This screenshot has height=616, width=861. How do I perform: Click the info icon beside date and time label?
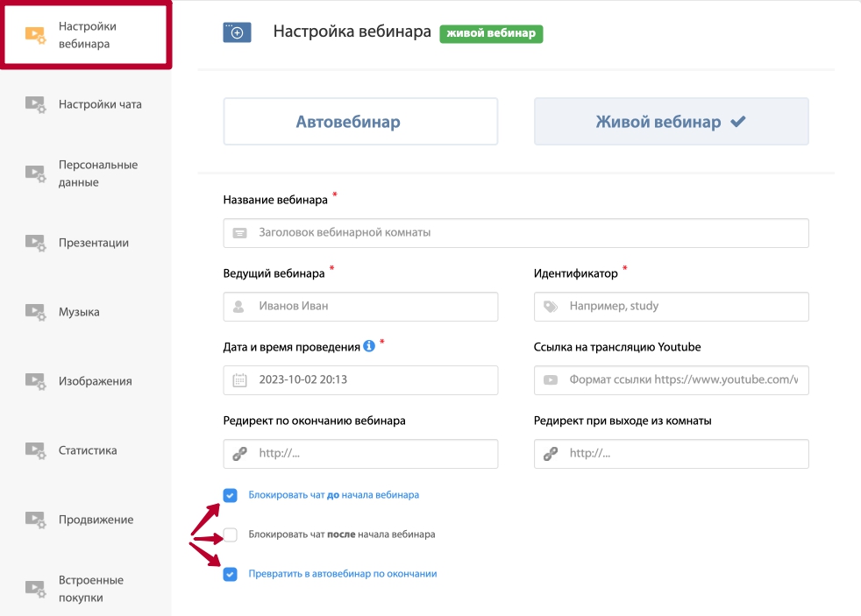pyautogui.click(x=369, y=346)
